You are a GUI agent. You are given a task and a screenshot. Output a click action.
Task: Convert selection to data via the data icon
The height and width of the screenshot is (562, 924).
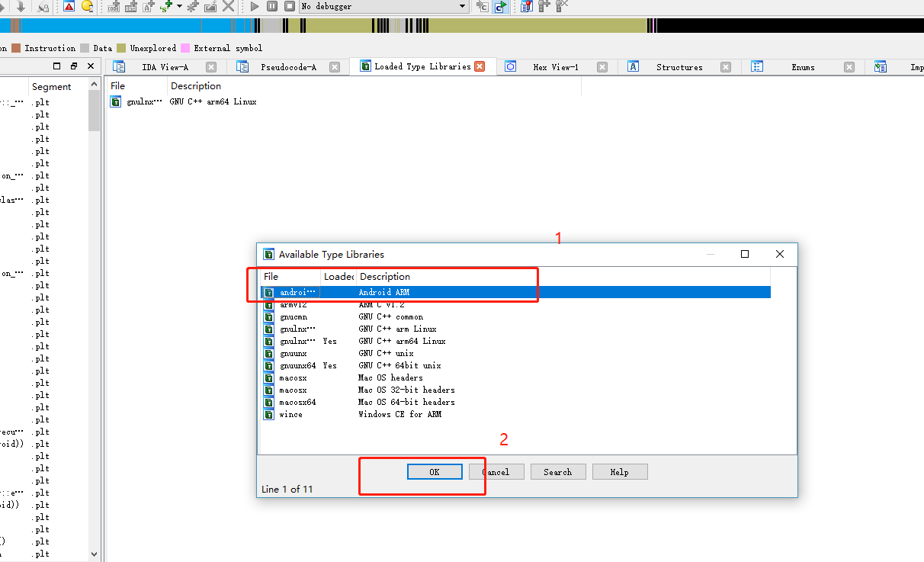(131, 6)
